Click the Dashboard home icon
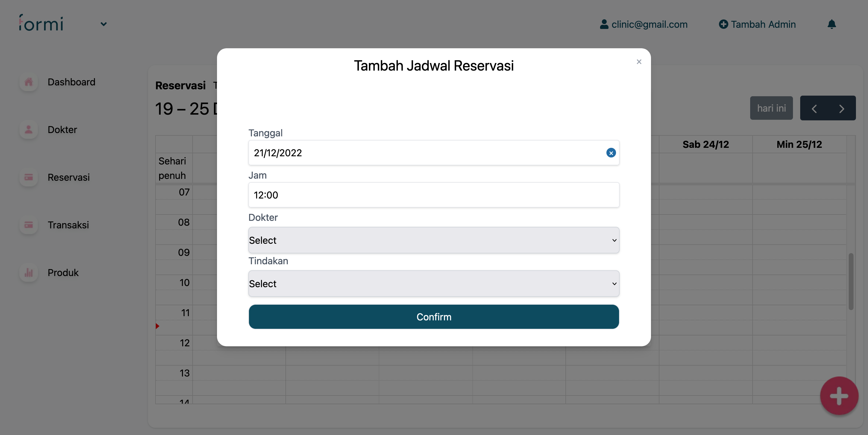 tap(29, 82)
